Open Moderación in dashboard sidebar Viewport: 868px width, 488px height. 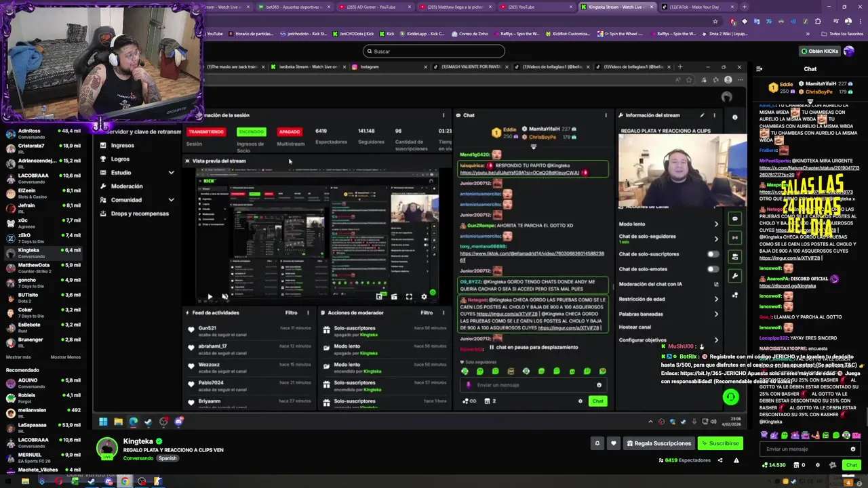pos(127,186)
